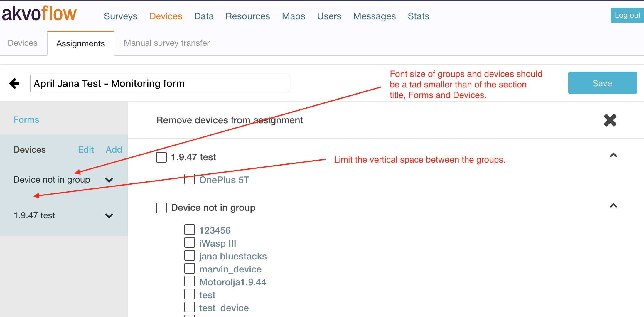Viewport: 644px width, 317px height.
Task: Click the akvoflow logo
Action: (x=39, y=13)
